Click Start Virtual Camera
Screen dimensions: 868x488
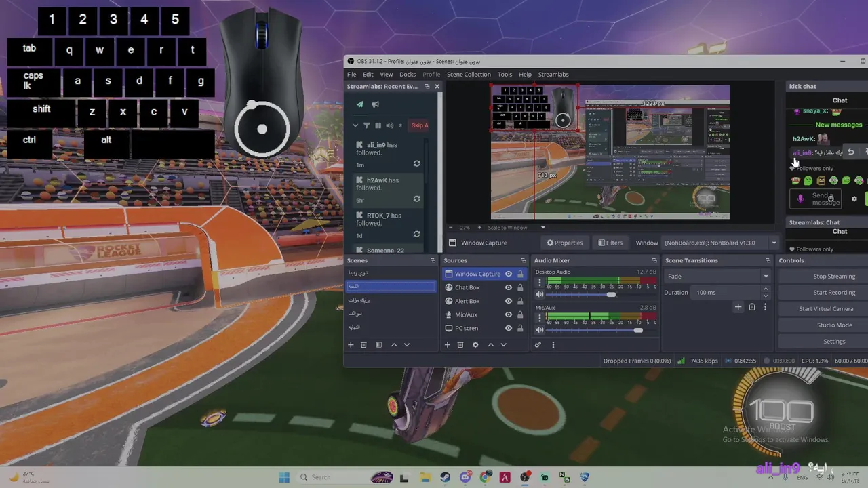pos(826,309)
